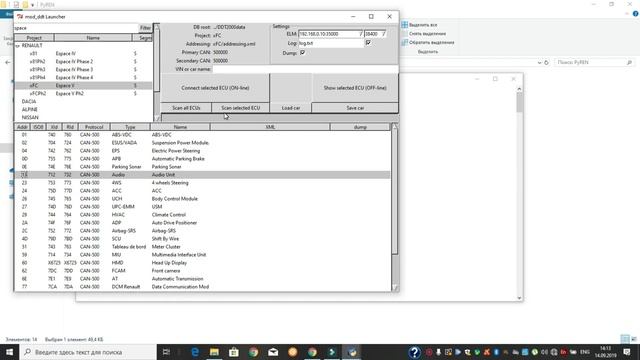Open Task View on the taskbar
This screenshot has height=360, width=640.
coord(166,352)
